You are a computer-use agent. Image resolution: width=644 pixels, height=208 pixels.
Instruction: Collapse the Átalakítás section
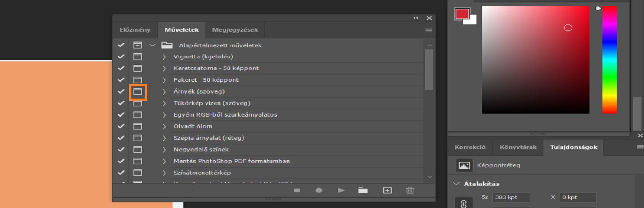click(x=456, y=184)
